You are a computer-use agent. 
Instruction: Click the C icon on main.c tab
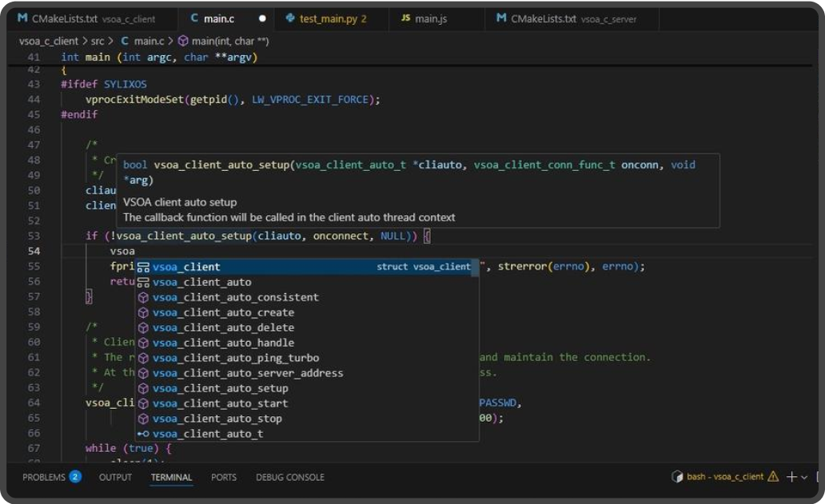[x=194, y=18]
